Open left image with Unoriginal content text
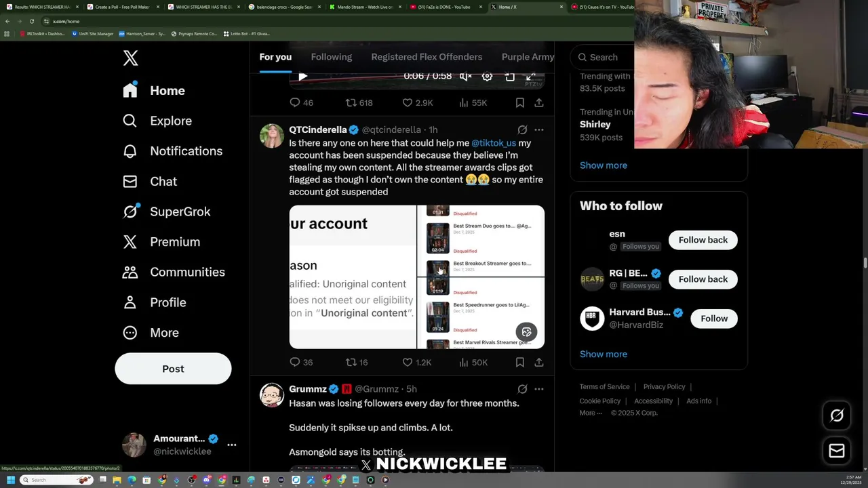The image size is (868, 488). 353,277
